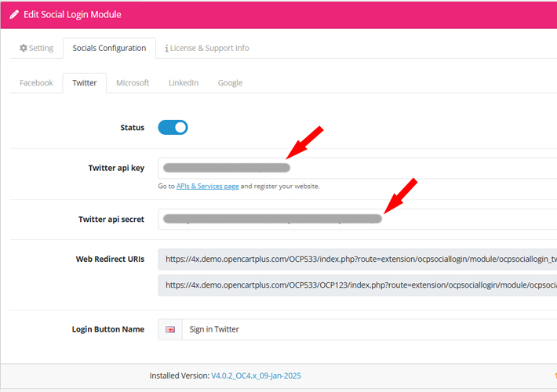Switch to the Google tab

[x=230, y=83]
